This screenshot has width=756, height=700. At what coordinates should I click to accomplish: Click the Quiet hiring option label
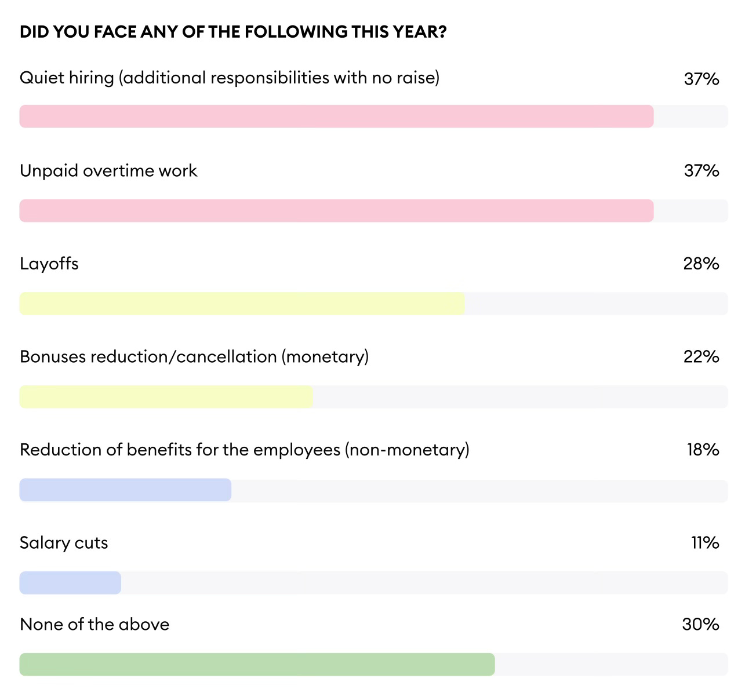pyautogui.click(x=230, y=78)
